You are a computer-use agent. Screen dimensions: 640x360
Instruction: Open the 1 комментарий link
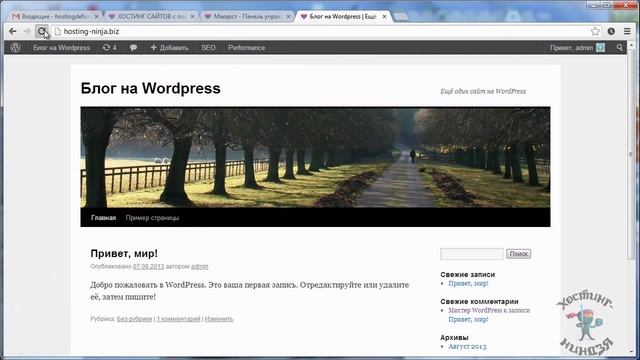click(178, 319)
